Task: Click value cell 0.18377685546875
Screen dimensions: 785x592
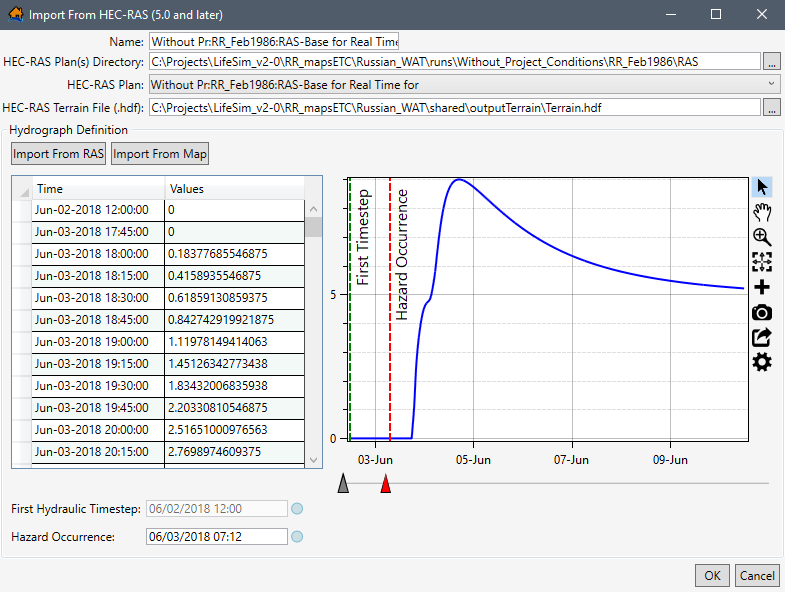Action: tap(235, 254)
